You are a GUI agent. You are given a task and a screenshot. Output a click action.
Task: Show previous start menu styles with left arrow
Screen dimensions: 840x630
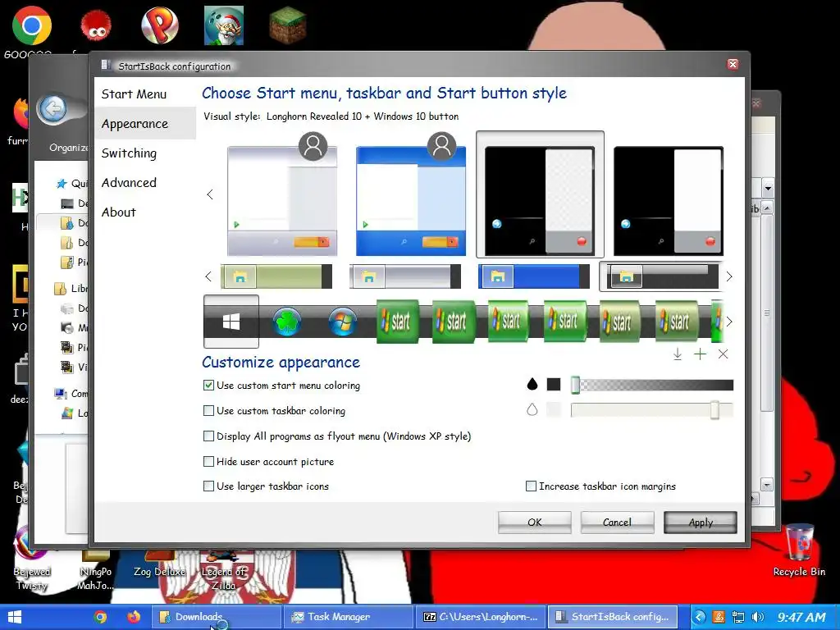(210, 194)
